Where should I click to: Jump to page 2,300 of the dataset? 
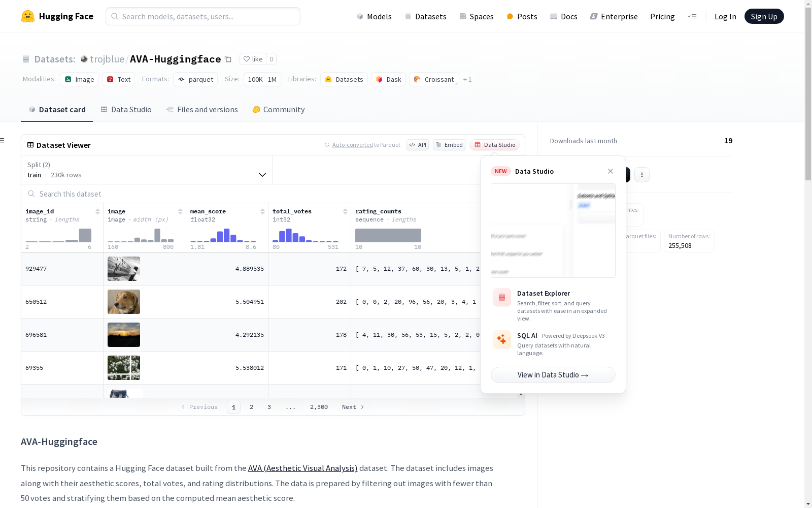tap(319, 407)
